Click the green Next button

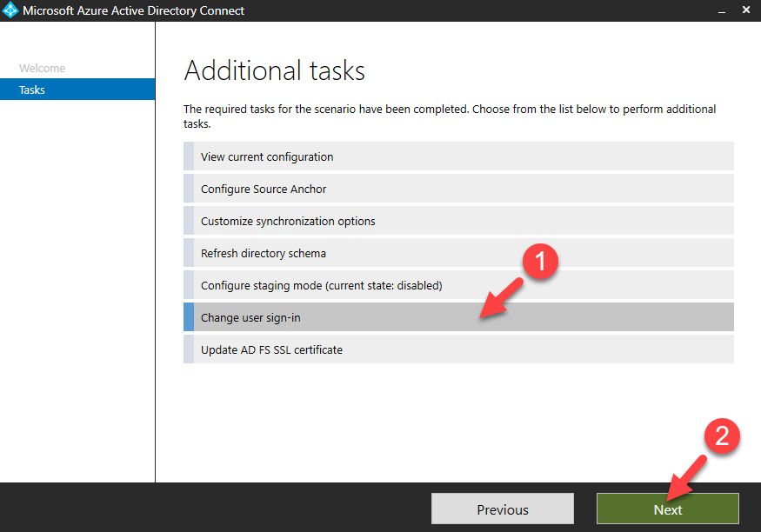[x=667, y=509]
